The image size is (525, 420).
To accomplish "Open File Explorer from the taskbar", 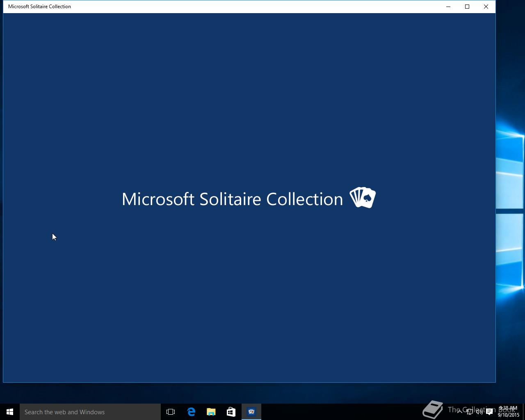I will (x=211, y=412).
